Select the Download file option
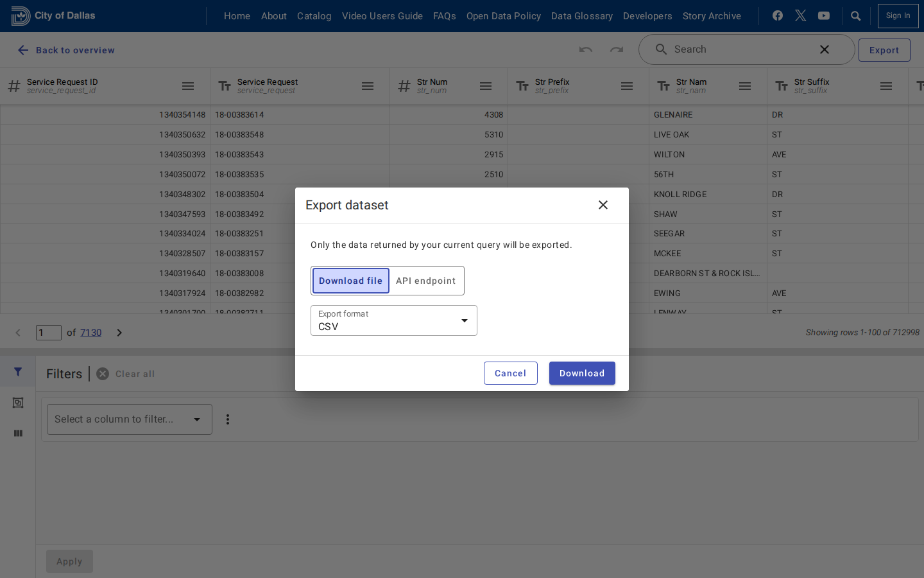The width and height of the screenshot is (924, 578). [351, 281]
